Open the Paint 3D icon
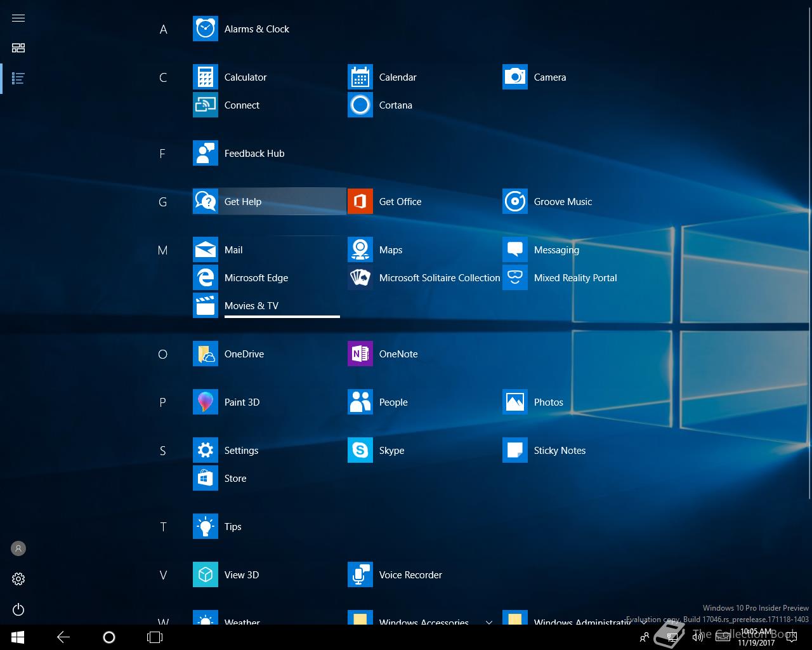Image resolution: width=812 pixels, height=650 pixels. 206,402
